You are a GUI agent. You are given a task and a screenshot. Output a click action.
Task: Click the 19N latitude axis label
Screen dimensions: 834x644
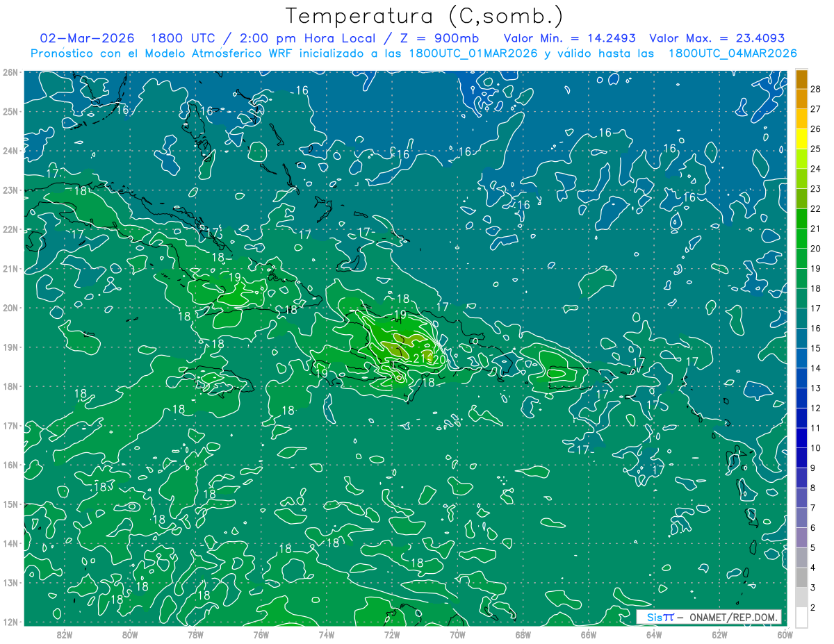pos(10,347)
